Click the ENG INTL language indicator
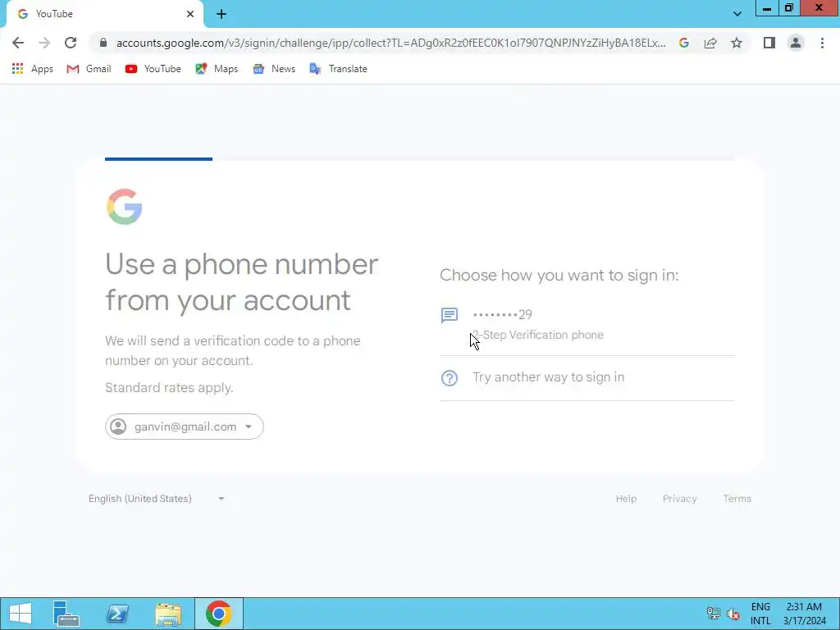 [x=760, y=614]
